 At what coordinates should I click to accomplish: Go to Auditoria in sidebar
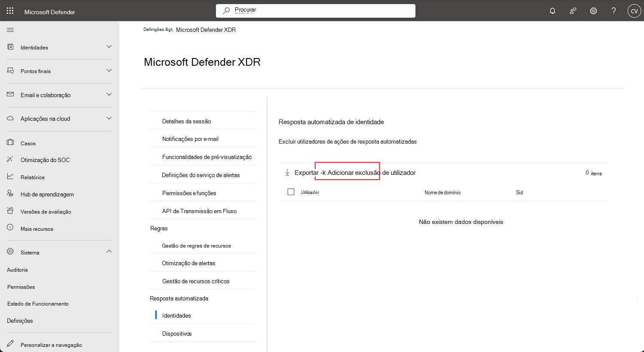(x=17, y=270)
